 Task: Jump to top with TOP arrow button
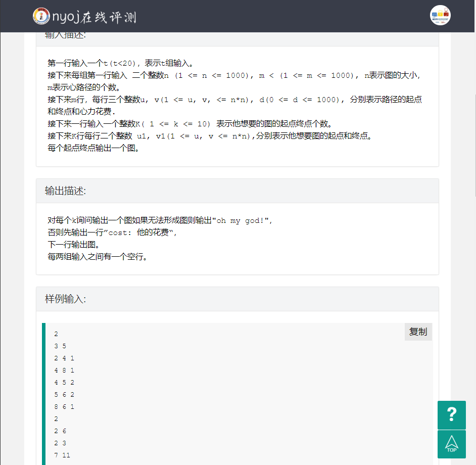tap(451, 444)
